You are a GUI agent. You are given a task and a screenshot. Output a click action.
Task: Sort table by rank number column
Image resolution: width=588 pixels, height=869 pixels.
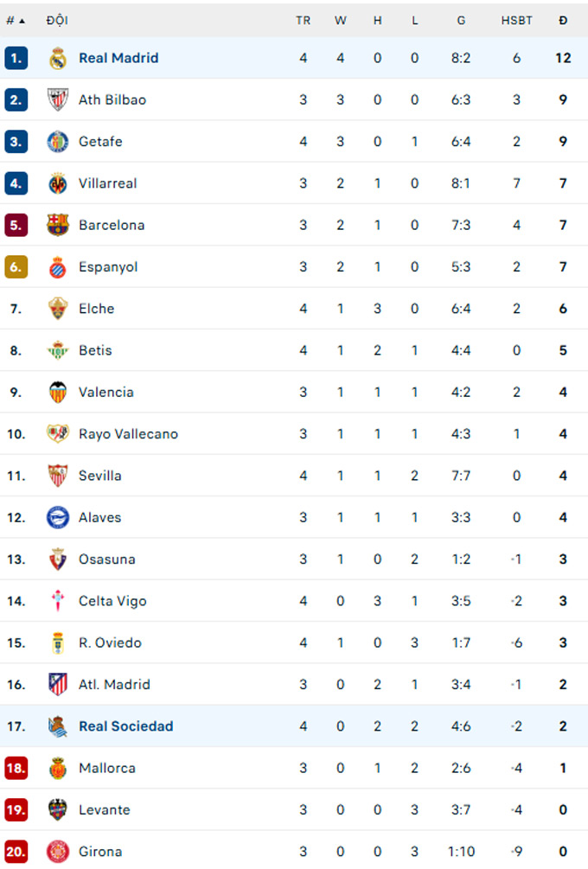[x=16, y=20]
